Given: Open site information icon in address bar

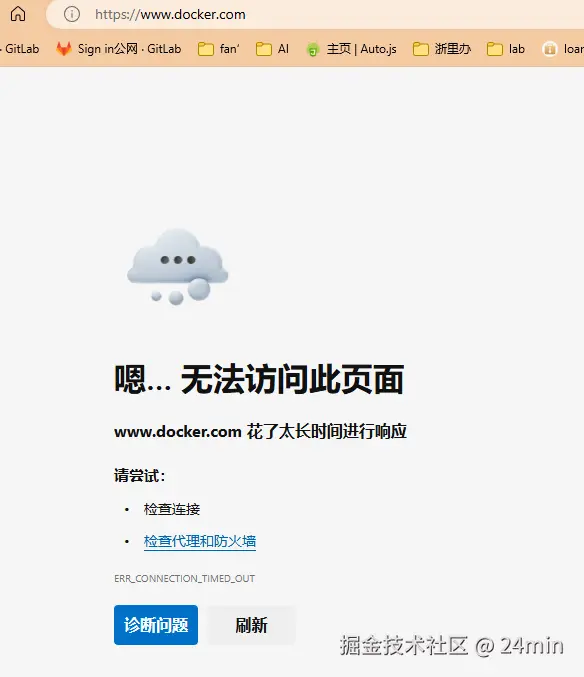Looking at the screenshot, I should pyautogui.click(x=72, y=14).
